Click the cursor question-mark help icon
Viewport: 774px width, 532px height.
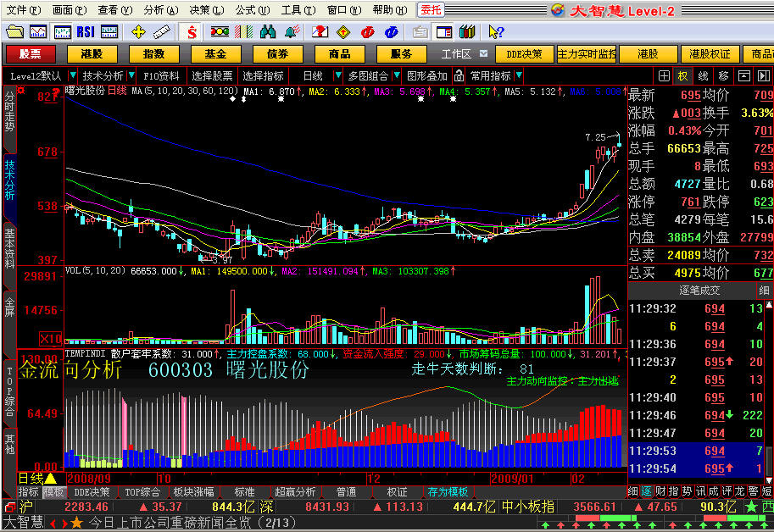496,32
